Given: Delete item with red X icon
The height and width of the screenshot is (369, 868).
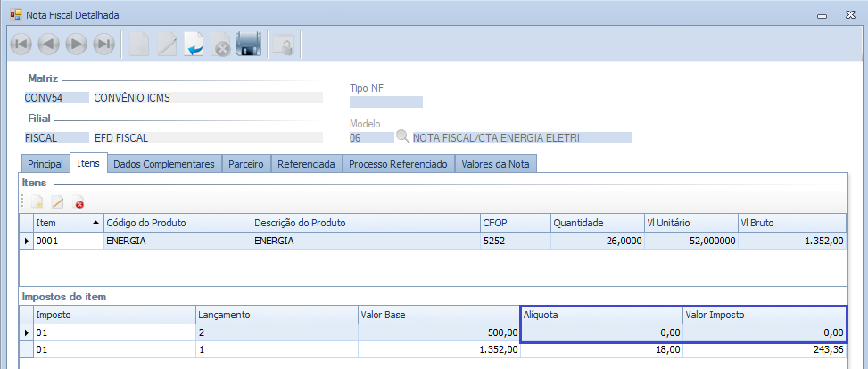Looking at the screenshot, I should 78,202.
